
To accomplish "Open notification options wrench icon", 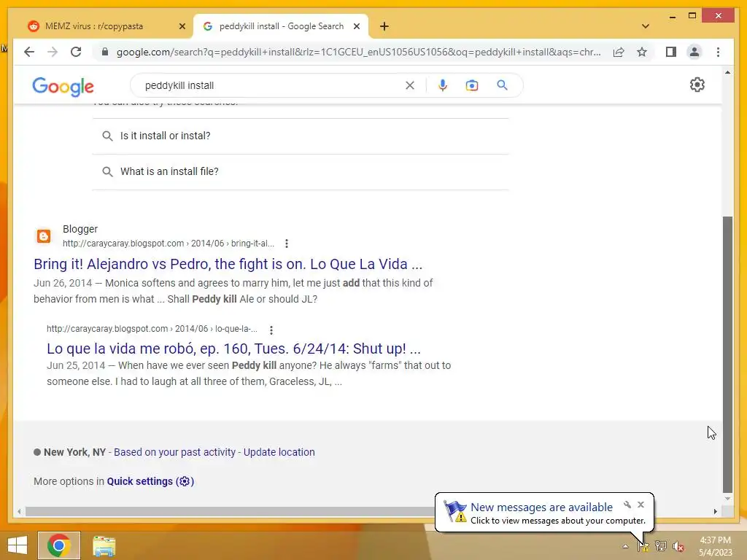I will (x=627, y=505).
